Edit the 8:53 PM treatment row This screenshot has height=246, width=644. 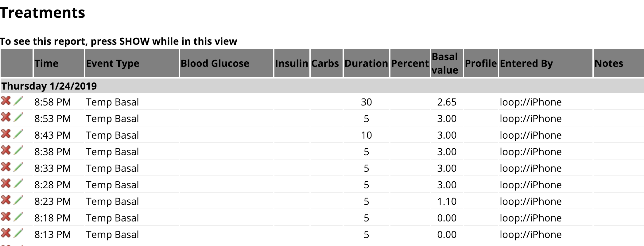[x=18, y=117]
